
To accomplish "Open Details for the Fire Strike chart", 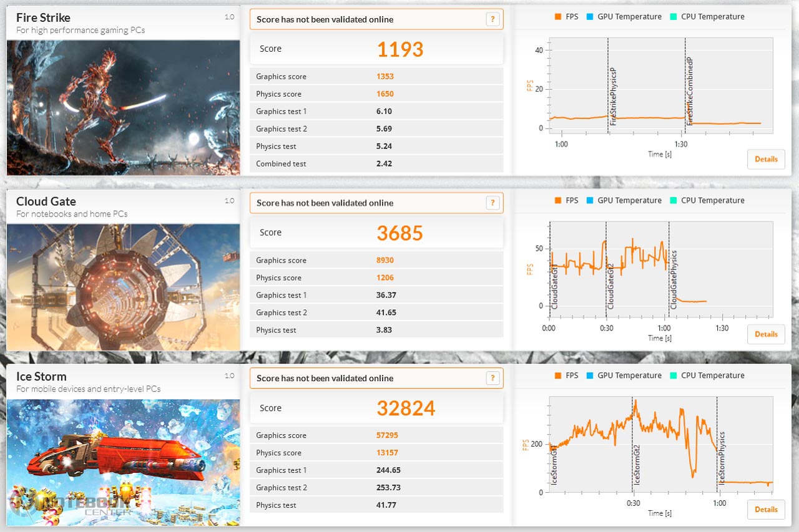I will click(766, 159).
